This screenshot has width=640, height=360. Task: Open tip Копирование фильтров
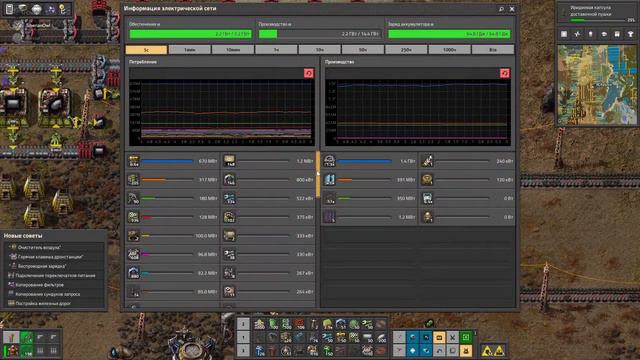tap(53, 285)
